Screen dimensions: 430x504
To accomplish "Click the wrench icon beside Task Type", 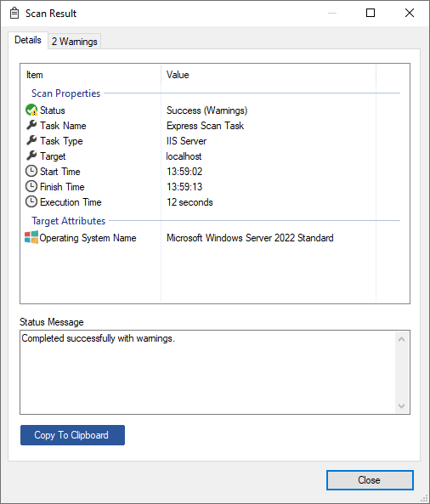I will click(31, 140).
